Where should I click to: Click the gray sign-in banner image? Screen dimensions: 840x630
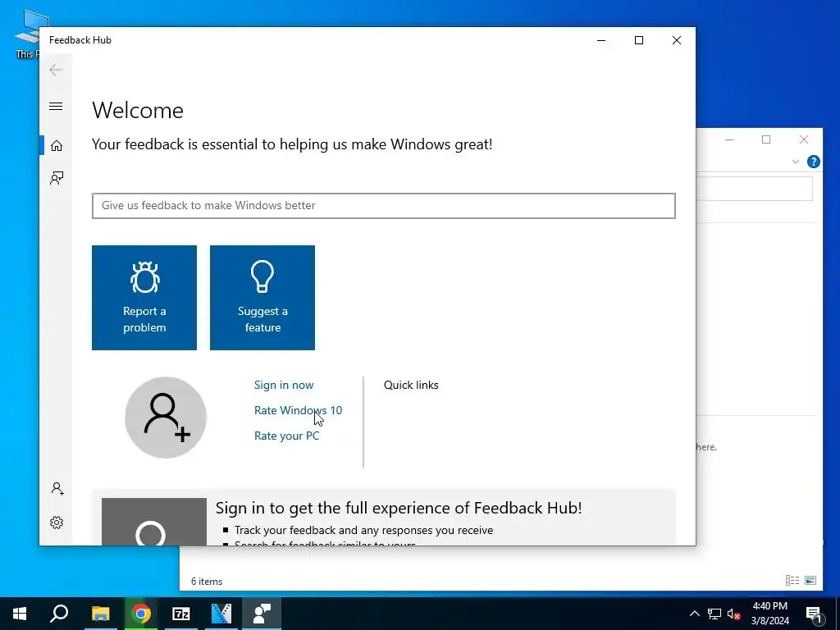click(x=154, y=522)
